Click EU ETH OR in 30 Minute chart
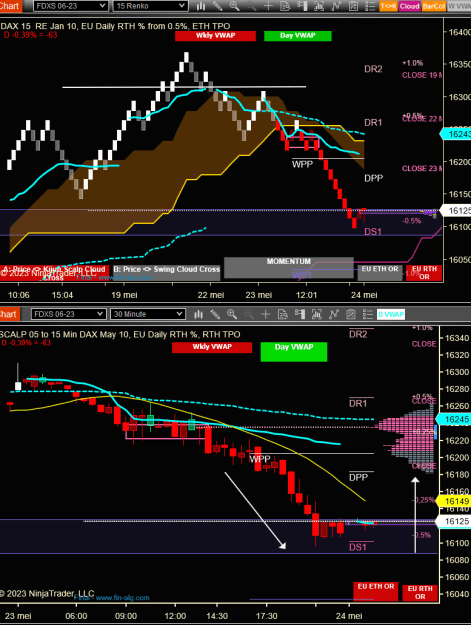471x625 pixels. tap(375, 591)
